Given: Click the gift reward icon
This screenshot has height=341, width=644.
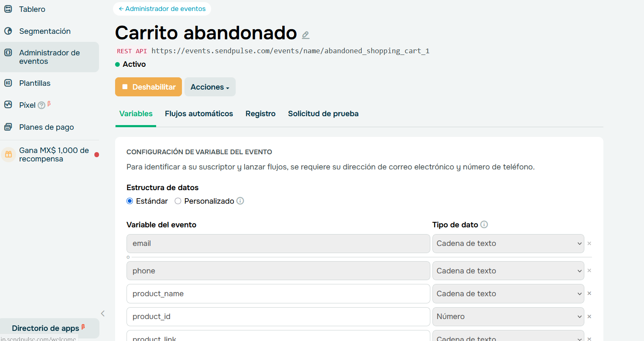Looking at the screenshot, I should pos(8,154).
